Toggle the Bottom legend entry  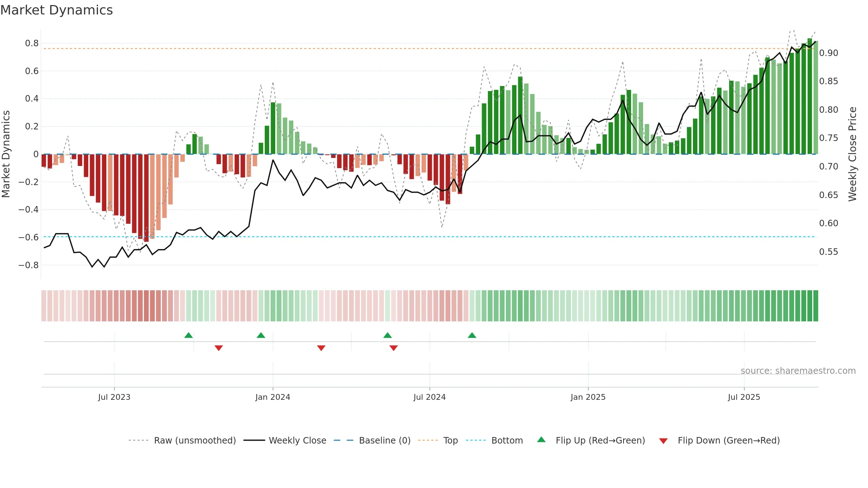(494, 440)
